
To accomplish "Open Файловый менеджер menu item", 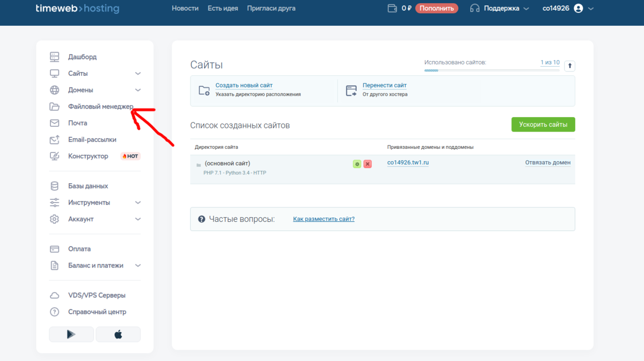I will [101, 106].
